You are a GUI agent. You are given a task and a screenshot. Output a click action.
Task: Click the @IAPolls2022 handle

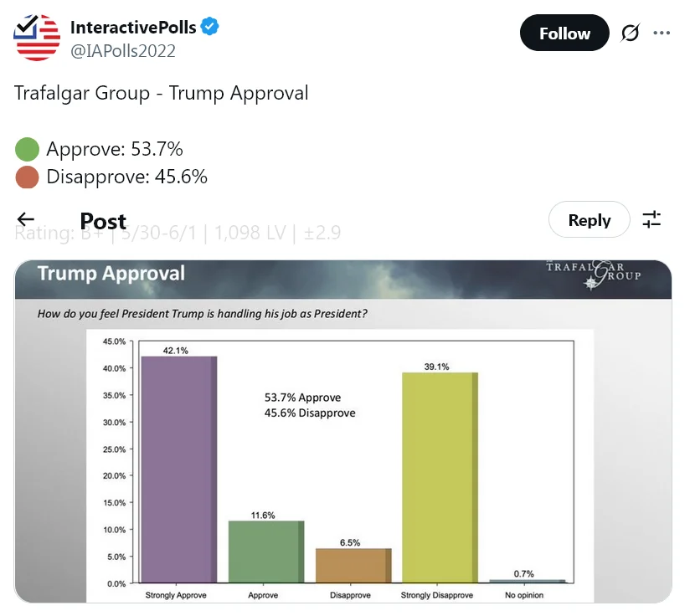point(123,51)
